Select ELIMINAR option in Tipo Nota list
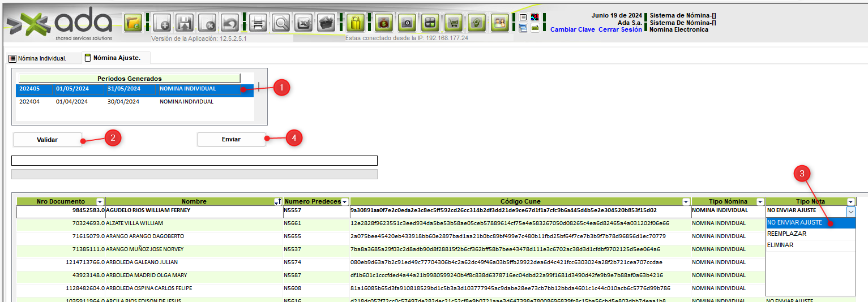This screenshot has width=868, height=302. [780, 245]
